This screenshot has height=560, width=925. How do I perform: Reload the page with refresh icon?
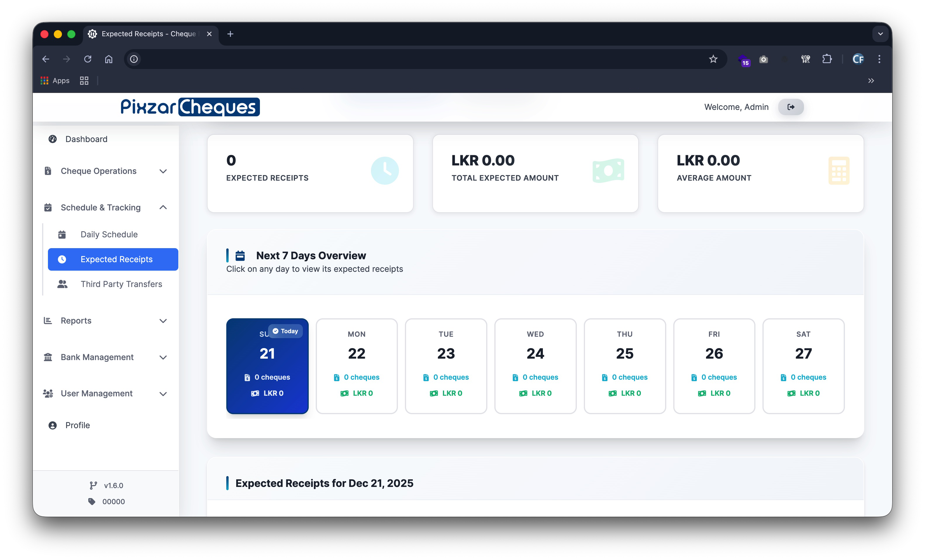coord(87,59)
